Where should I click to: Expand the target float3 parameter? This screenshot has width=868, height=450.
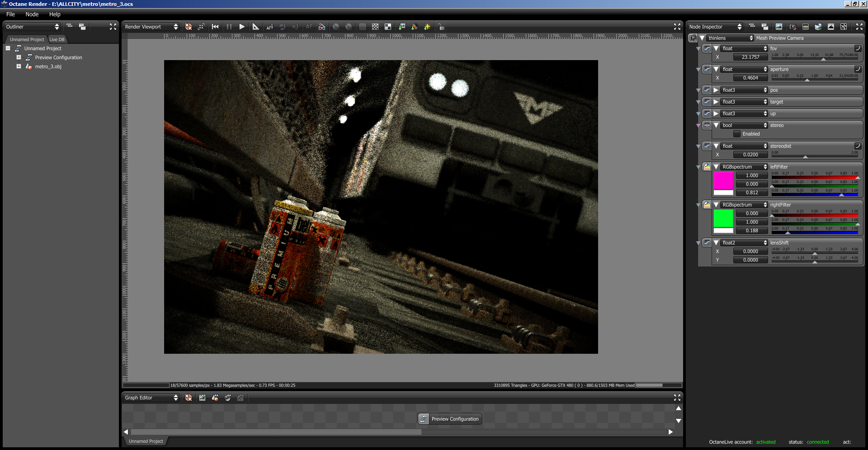coord(716,102)
